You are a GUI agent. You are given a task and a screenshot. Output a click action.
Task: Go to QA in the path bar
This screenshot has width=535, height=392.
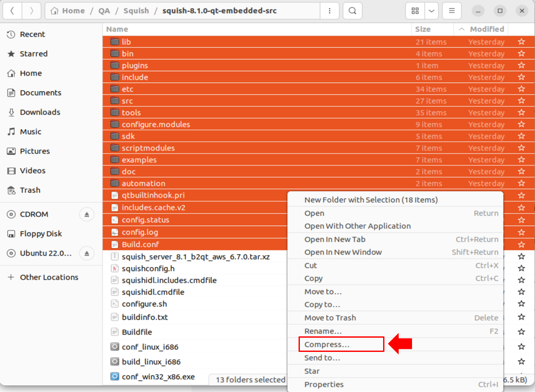104,11
